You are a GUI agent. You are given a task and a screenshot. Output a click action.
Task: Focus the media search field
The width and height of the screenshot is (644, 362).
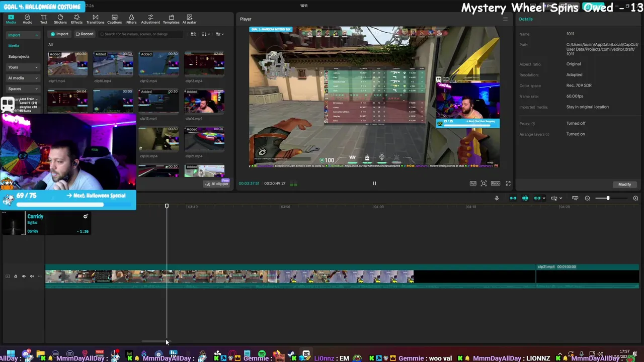pyautogui.click(x=141, y=34)
